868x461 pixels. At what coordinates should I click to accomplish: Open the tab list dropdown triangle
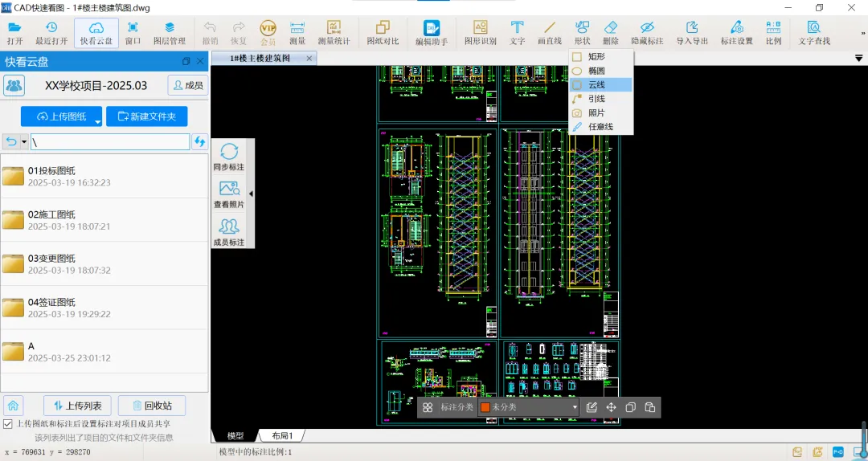pos(858,58)
